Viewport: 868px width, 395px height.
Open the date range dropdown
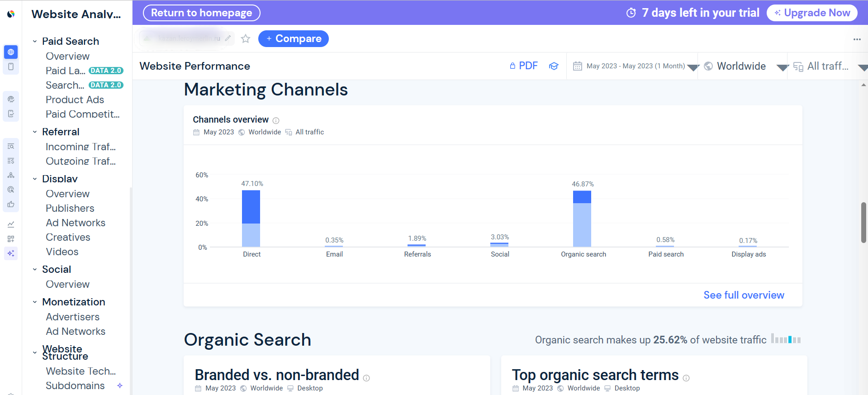[x=635, y=66]
